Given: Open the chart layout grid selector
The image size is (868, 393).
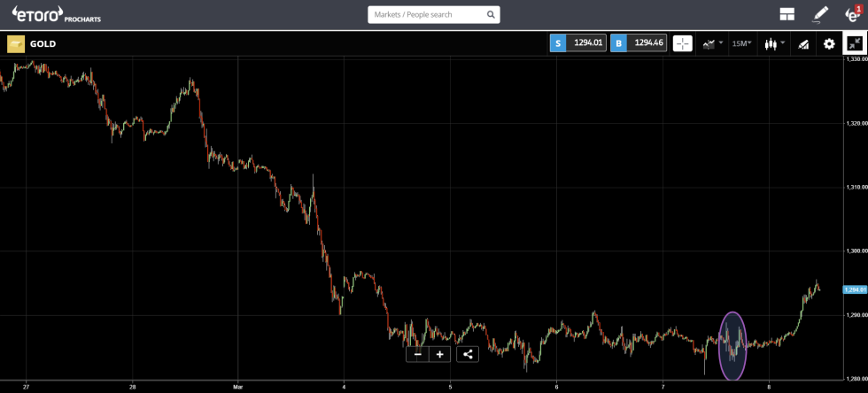Looking at the screenshot, I should coord(787,14).
